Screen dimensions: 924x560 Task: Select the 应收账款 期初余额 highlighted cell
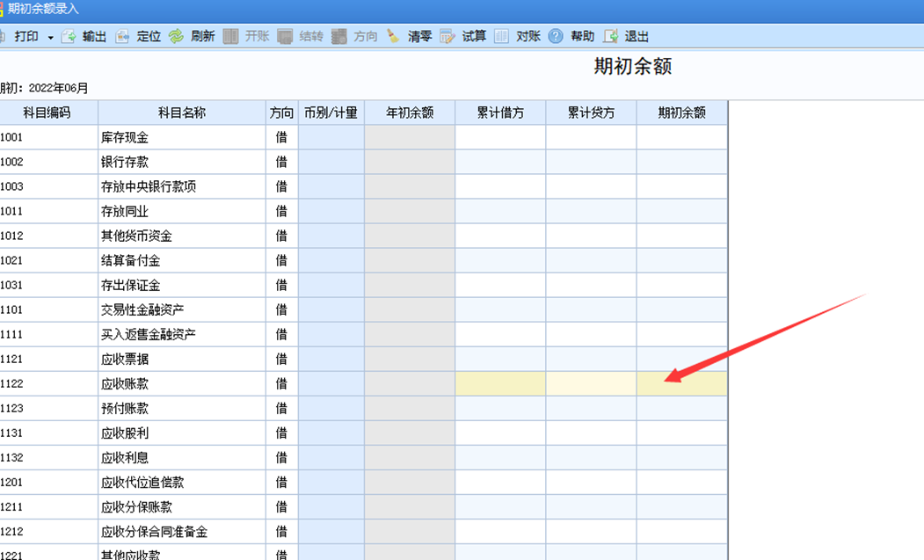click(x=682, y=384)
